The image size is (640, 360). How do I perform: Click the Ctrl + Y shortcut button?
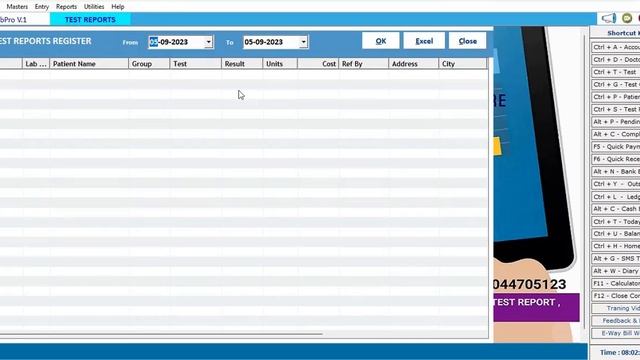point(616,184)
